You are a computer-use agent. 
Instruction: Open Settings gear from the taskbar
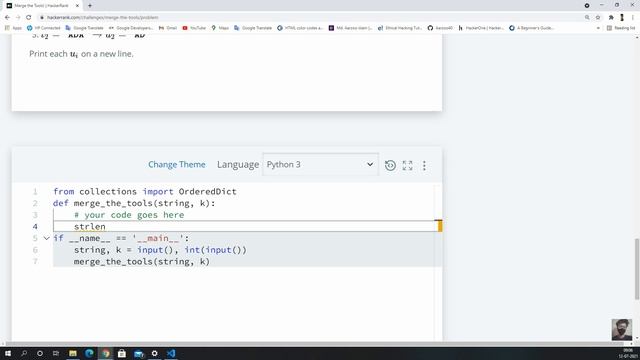coord(154,353)
